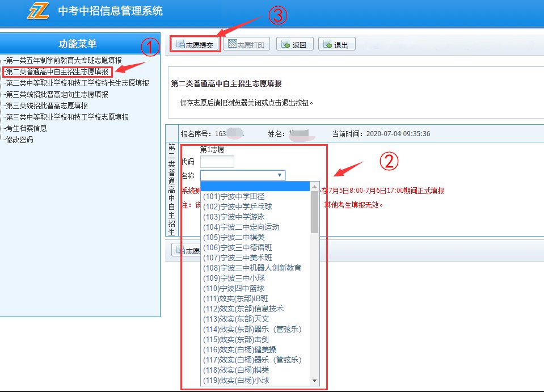Click the 中考中招信息管理系统 title
The height and width of the screenshot is (392, 544).
tap(110, 11)
